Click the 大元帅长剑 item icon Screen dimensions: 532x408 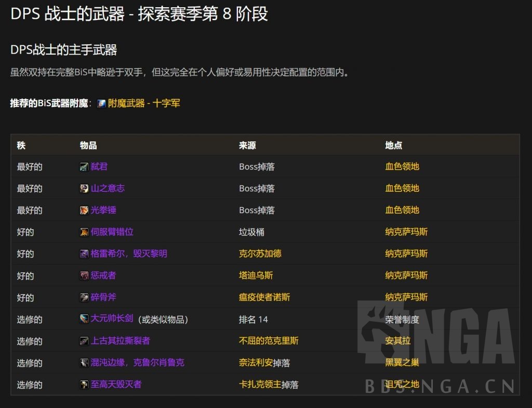[x=84, y=319]
